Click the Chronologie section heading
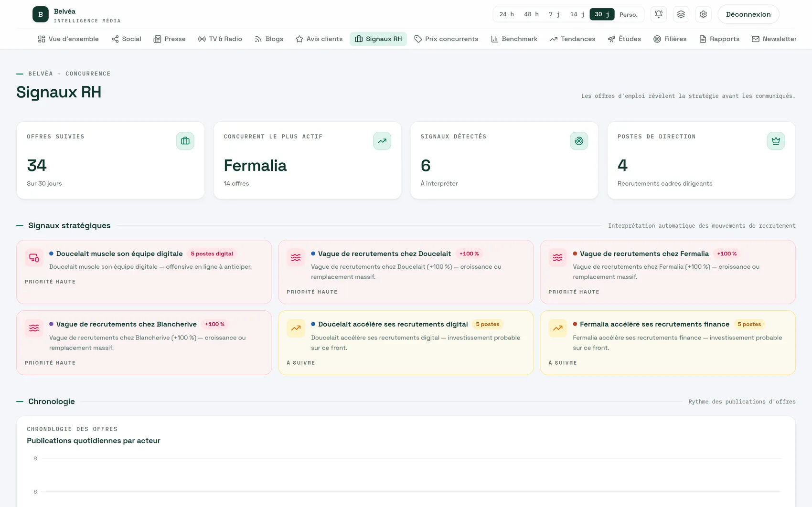Screen dimensions: 812x507 [52, 401]
